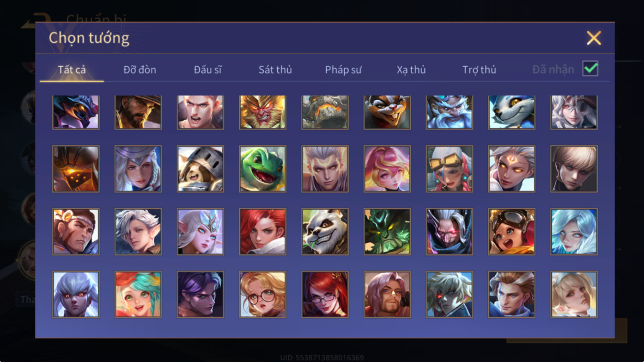The width and height of the screenshot is (644, 362).
Task: Select the pilot goggles girl portrait
Action: pyautogui.click(x=512, y=232)
